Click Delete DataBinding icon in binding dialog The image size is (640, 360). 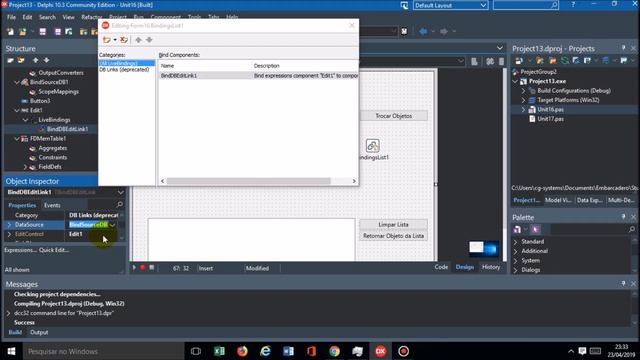[x=124, y=40]
